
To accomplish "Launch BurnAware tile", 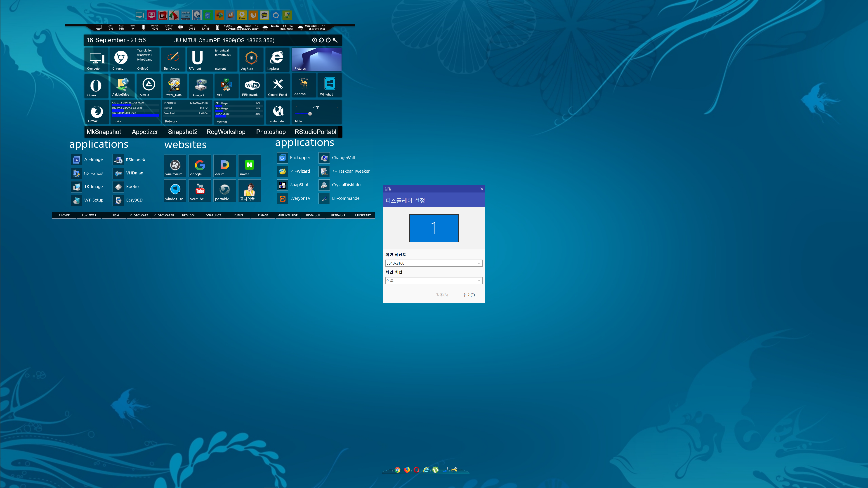I will (x=173, y=59).
